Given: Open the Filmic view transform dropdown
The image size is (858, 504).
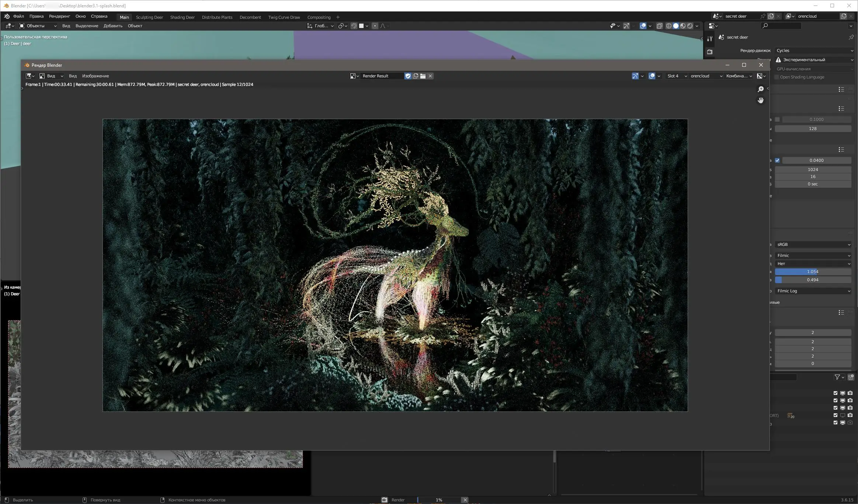Looking at the screenshot, I should point(813,256).
